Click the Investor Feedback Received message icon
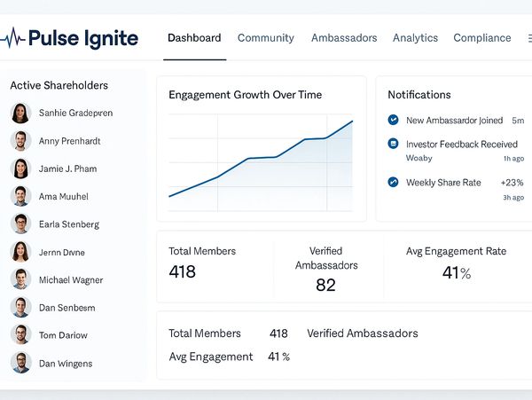 point(394,144)
